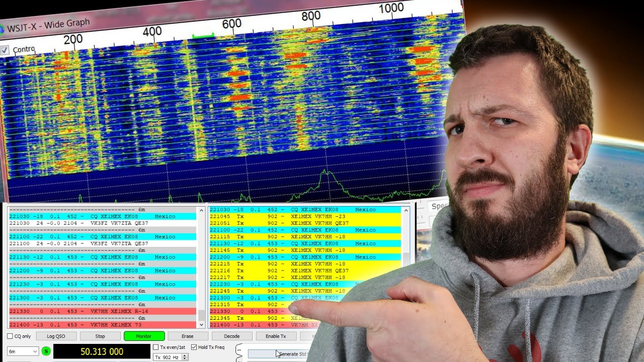Click the green Rx frequency marker on scale
The height and width of the screenshot is (362, 644).
[x=203, y=36]
